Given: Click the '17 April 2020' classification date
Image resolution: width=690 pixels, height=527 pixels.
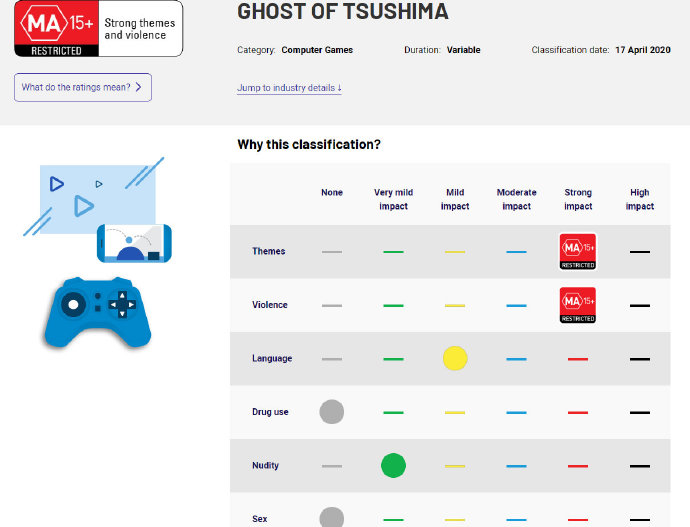Looking at the screenshot, I should pos(643,50).
